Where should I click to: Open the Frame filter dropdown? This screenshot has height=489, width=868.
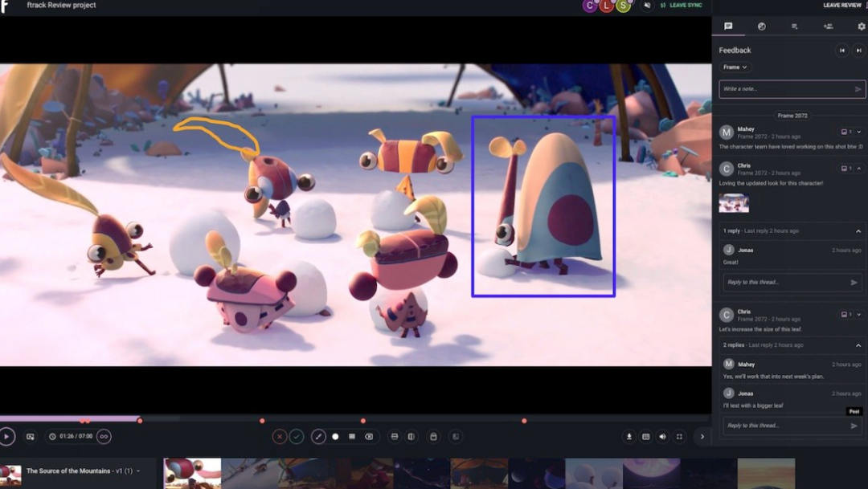click(735, 67)
